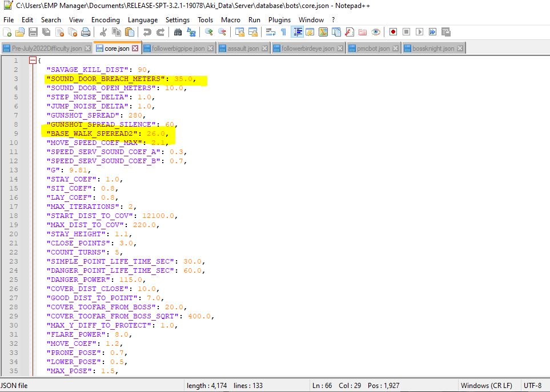Click the SOUND_DOOR_BREACH_METERS key text
Screen dimensions: 550x392
coord(106,79)
